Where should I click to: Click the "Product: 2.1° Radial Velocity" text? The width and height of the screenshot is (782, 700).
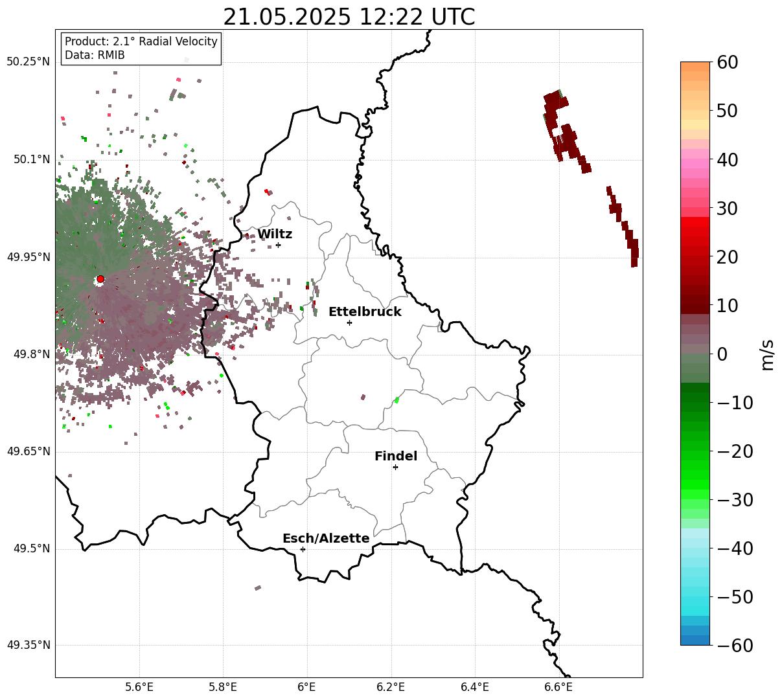(141, 41)
